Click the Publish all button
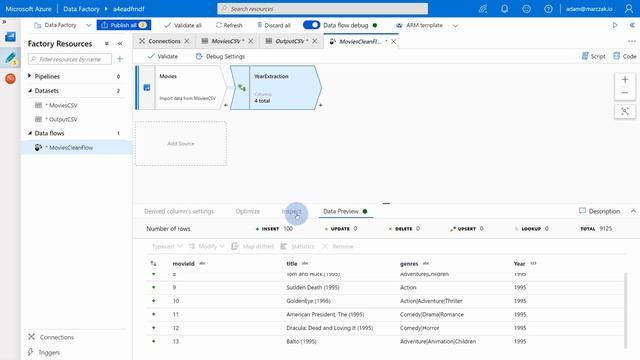This screenshot has width=640, height=360. (124, 25)
